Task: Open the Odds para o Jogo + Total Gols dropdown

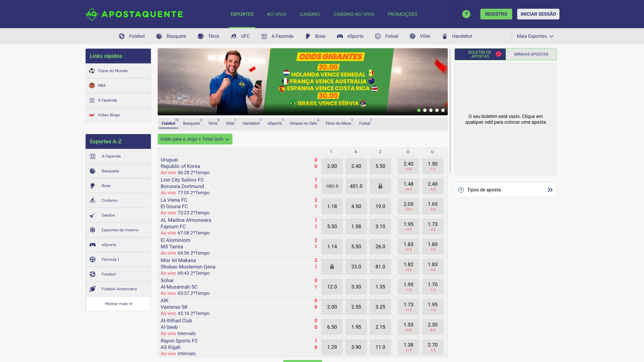Action: (195, 139)
